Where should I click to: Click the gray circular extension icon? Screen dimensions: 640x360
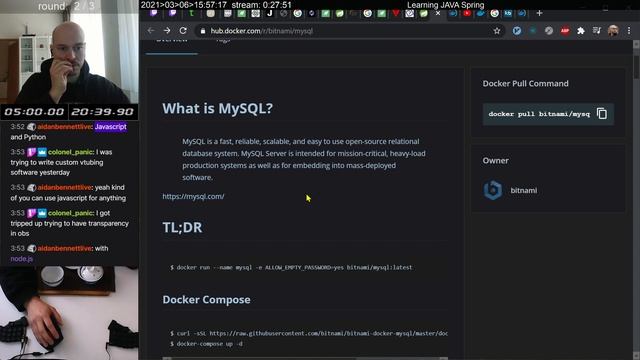pyautogui.click(x=549, y=31)
